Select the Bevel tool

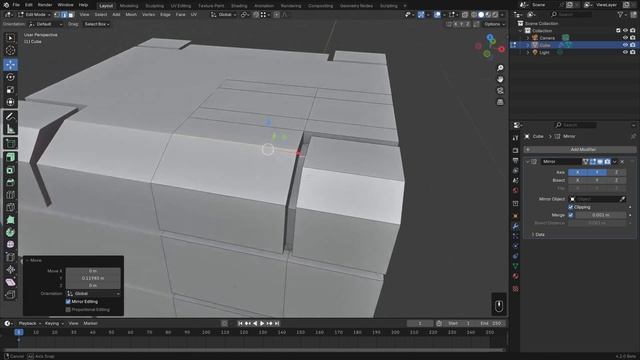(x=10, y=182)
